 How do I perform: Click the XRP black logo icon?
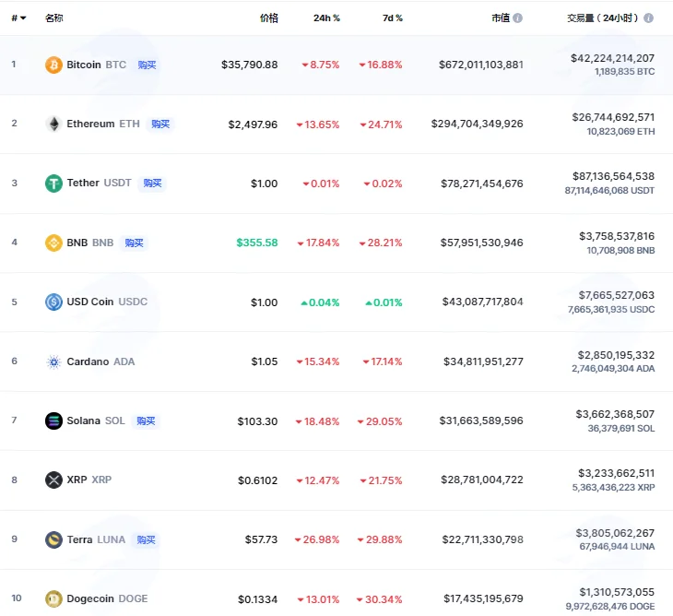point(53,480)
